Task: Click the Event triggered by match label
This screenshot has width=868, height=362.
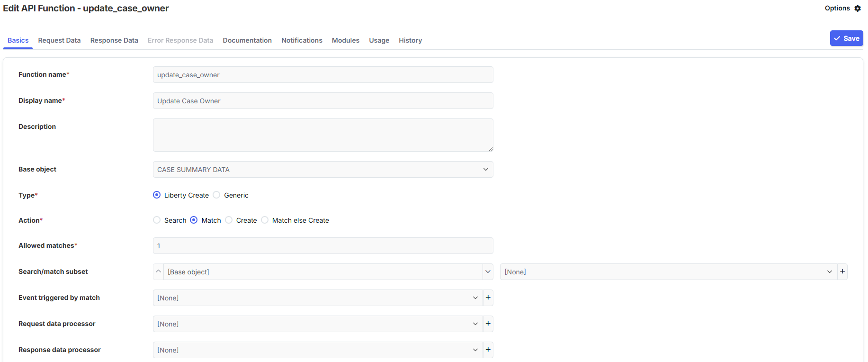Action: pos(59,298)
